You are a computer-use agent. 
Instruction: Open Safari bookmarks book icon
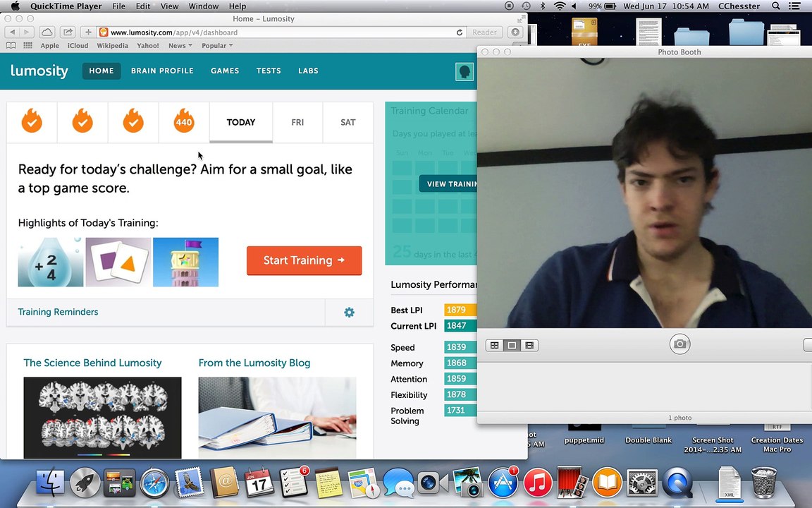(x=11, y=46)
